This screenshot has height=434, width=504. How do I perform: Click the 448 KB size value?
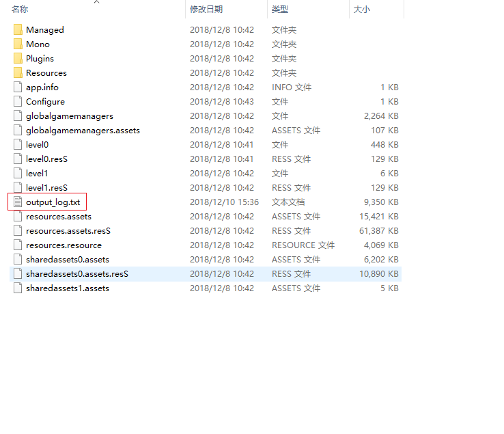[384, 144]
